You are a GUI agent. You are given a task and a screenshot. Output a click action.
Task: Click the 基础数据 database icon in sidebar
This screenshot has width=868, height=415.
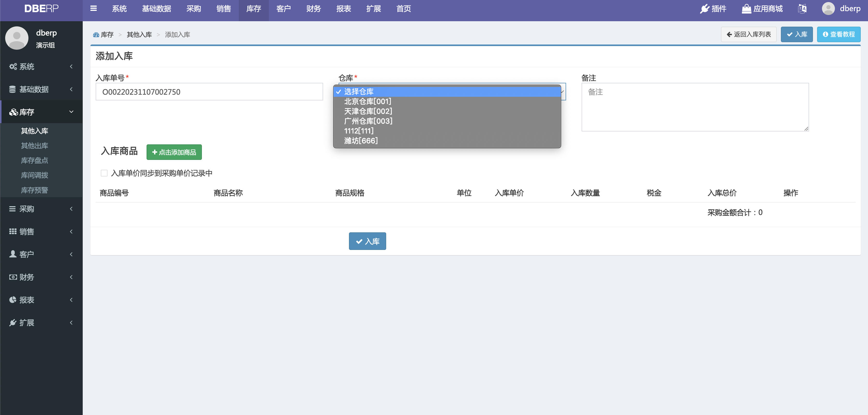click(x=12, y=89)
